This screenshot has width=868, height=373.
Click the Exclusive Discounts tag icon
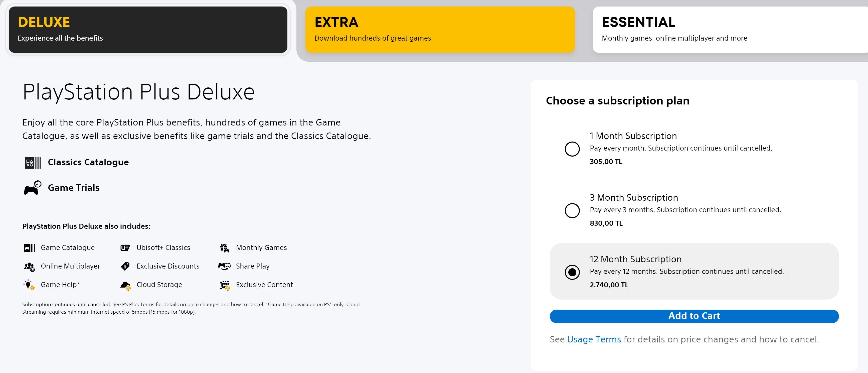pyautogui.click(x=125, y=267)
